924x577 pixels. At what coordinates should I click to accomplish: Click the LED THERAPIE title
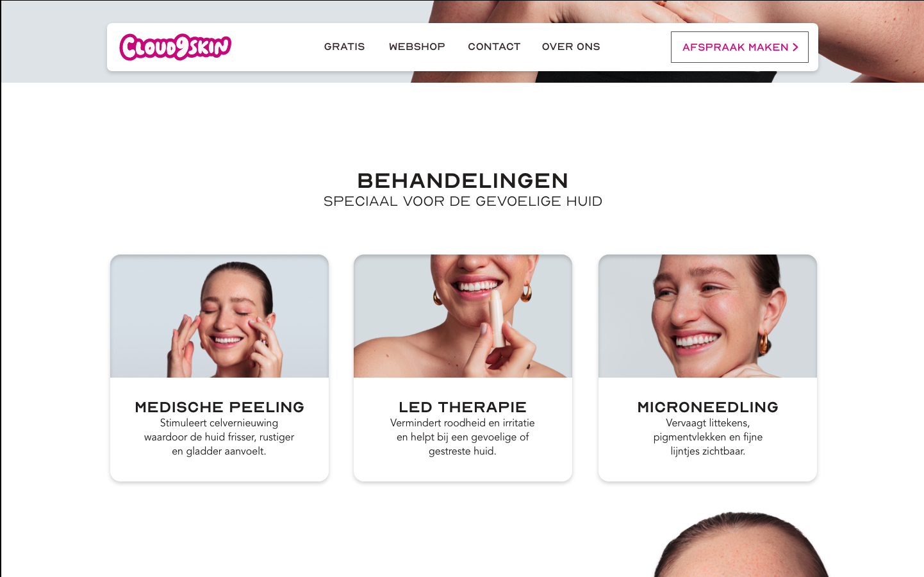(x=463, y=407)
